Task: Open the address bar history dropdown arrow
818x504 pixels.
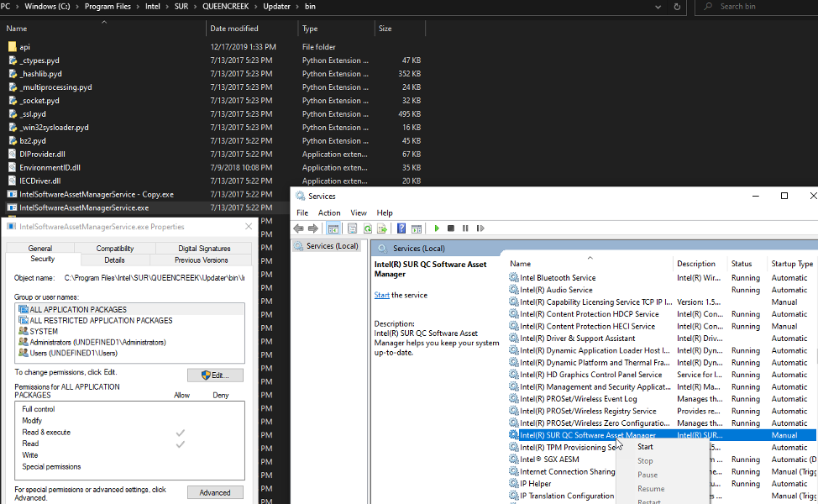Action: pyautogui.click(x=658, y=7)
